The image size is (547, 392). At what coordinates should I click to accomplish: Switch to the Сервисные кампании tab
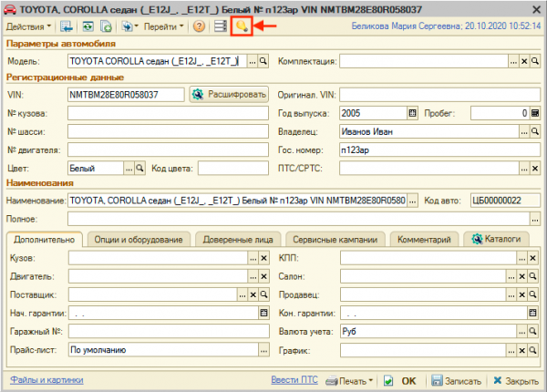(x=335, y=240)
